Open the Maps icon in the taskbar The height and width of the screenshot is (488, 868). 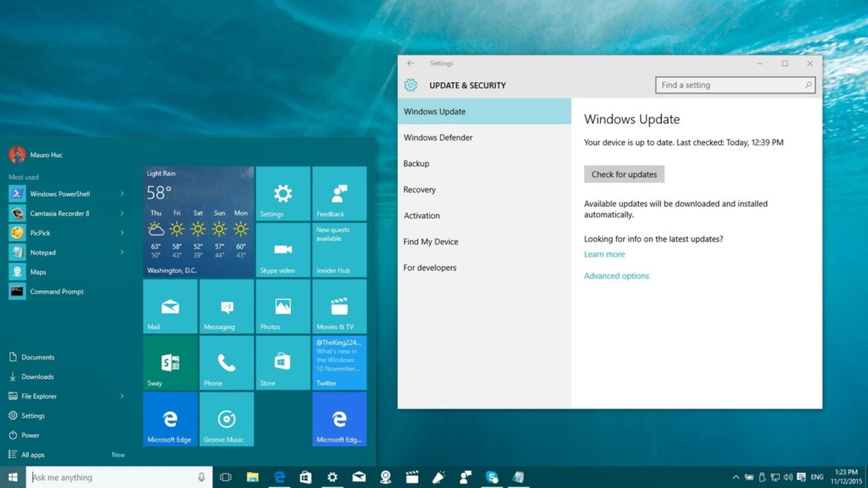[x=386, y=477]
